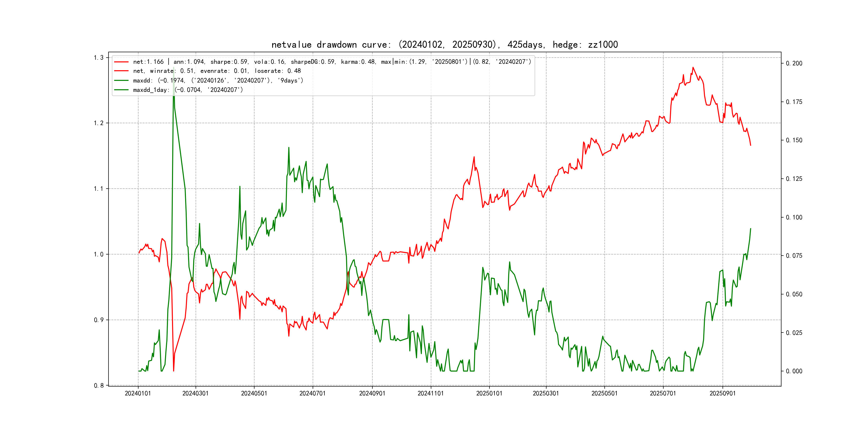Click green swatch beside maxdd legend entry
The image size is (868, 434).
coord(121,81)
